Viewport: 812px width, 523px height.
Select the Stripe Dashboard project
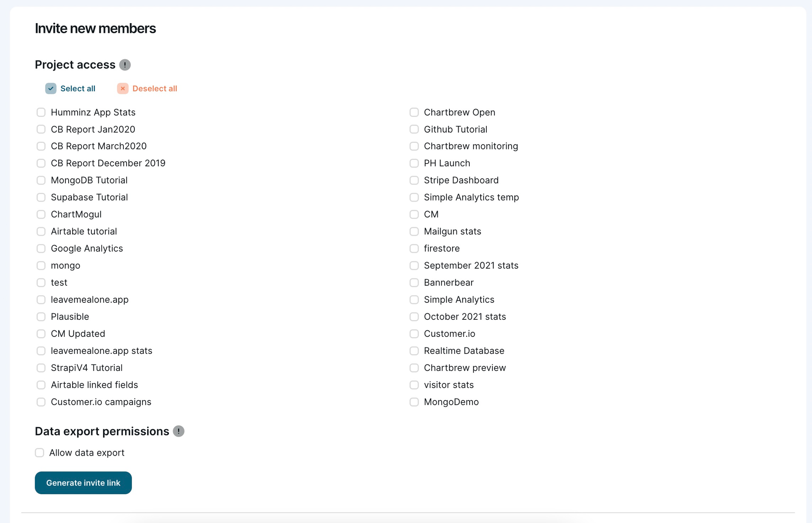pyautogui.click(x=414, y=180)
